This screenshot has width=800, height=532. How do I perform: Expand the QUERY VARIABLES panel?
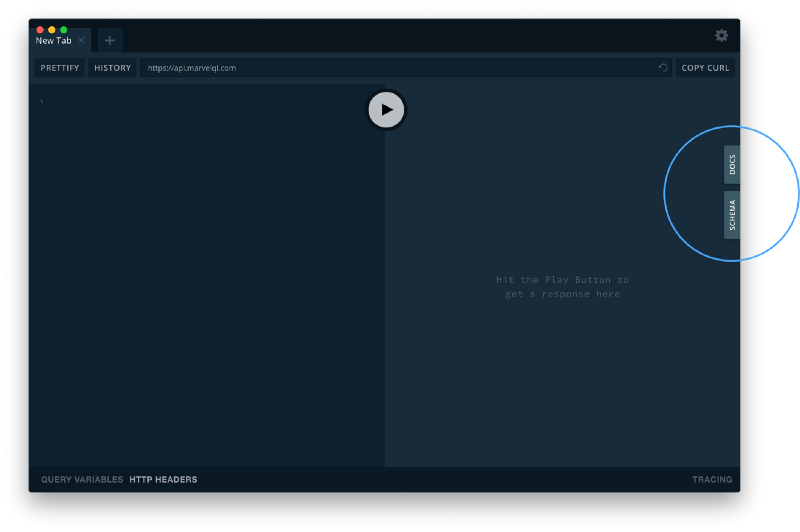82,479
